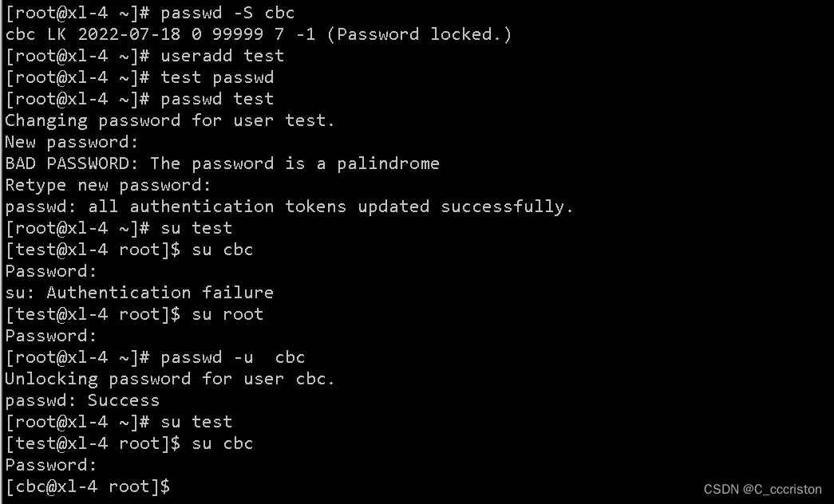
Task: Click the date '2022-07-18' in output
Action: (129, 34)
